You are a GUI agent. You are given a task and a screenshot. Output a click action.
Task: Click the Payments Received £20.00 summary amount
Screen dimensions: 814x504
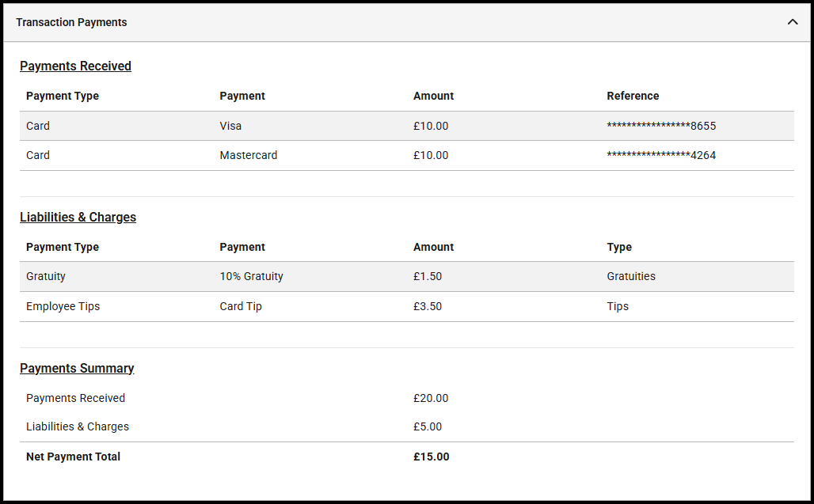point(431,398)
